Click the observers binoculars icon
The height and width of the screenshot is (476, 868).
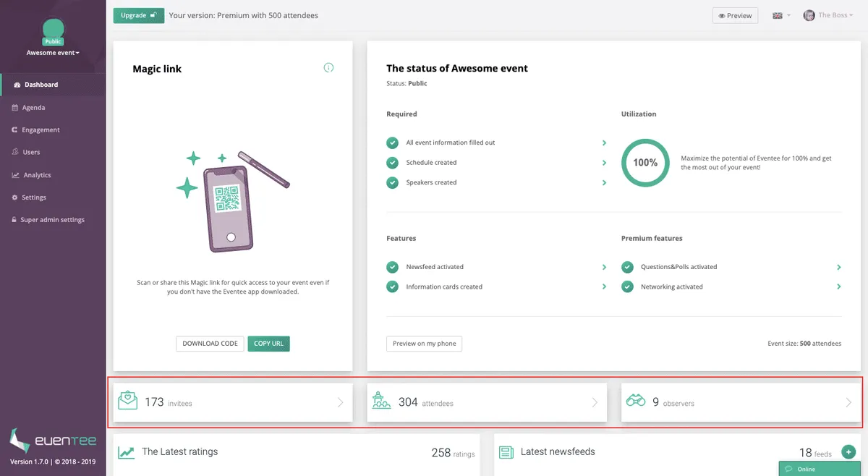(636, 401)
